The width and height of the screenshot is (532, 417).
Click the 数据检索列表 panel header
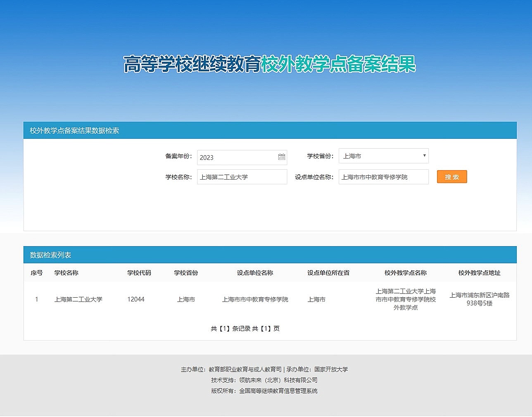click(270, 255)
